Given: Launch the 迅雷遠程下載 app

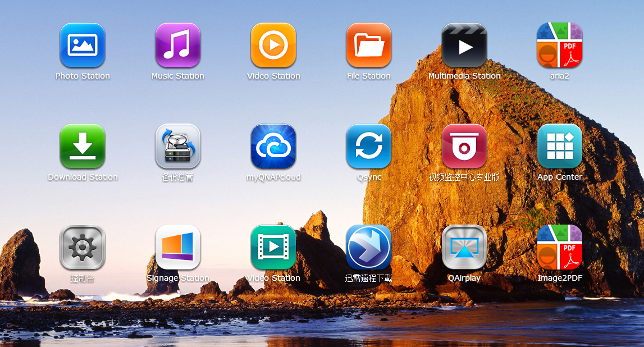Looking at the screenshot, I should tap(369, 247).
